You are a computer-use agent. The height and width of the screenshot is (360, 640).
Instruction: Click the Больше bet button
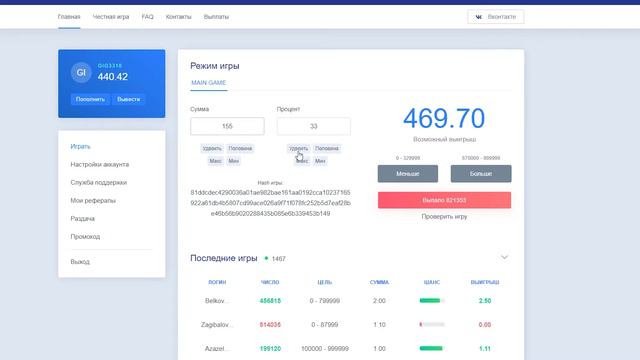click(x=481, y=174)
